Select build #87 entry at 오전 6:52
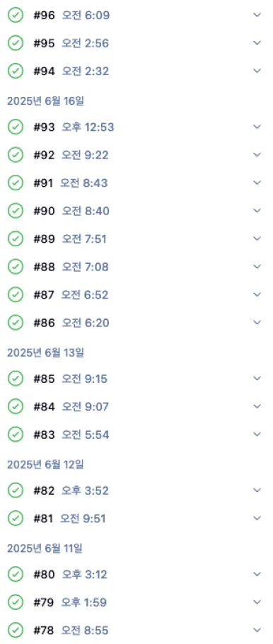Viewport: 273px width, 644px height. click(71, 294)
